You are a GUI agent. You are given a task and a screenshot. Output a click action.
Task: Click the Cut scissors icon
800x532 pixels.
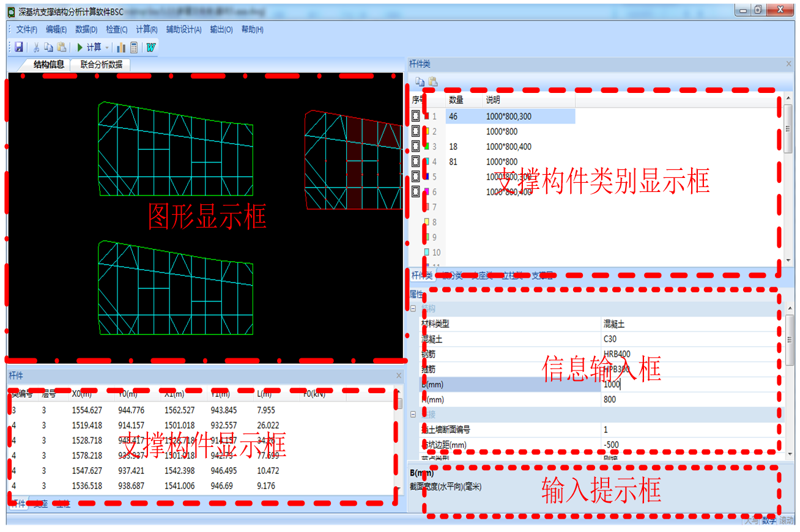36,47
